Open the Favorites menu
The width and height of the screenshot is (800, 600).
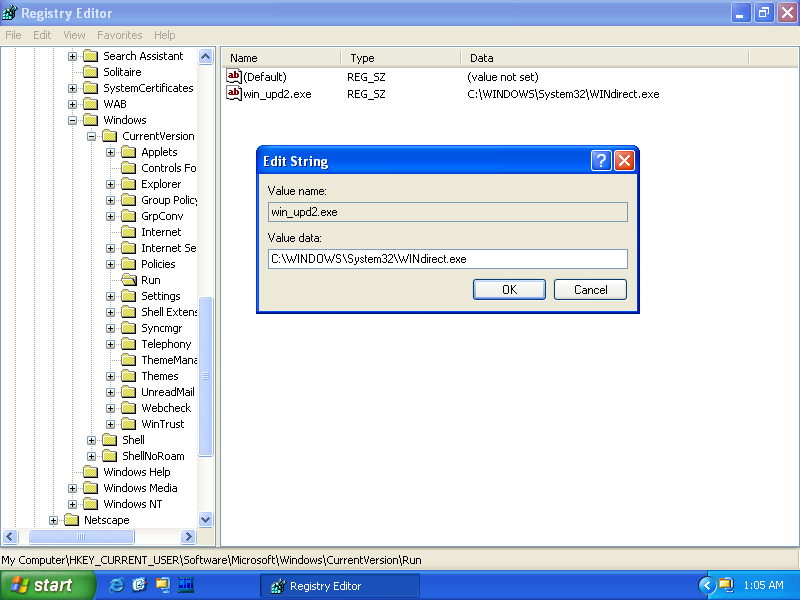(119, 35)
